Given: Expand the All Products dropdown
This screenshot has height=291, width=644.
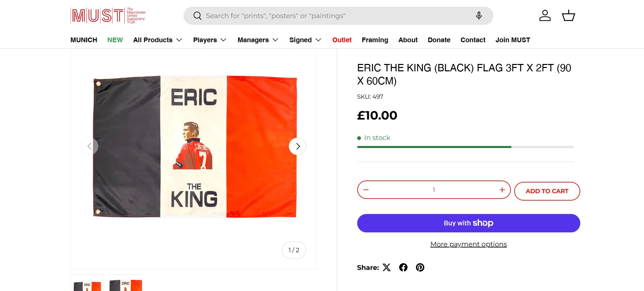Looking at the screenshot, I should click(157, 40).
